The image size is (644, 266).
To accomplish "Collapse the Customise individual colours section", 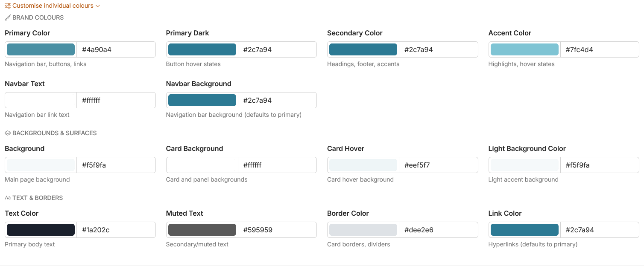I will coord(97,6).
